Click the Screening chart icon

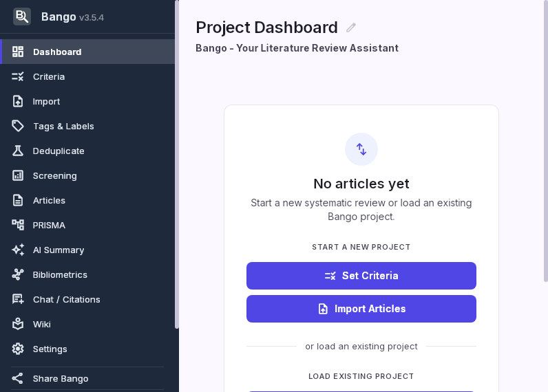click(x=18, y=175)
